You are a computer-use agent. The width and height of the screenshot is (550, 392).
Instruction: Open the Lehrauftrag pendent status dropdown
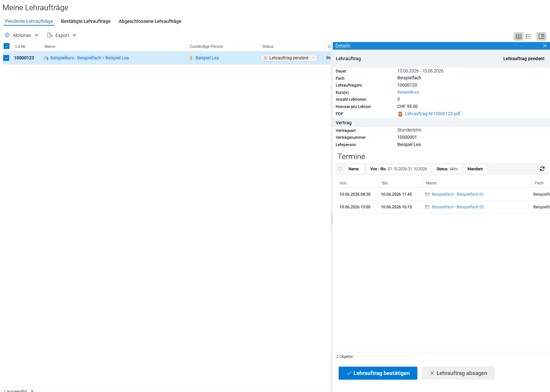289,58
